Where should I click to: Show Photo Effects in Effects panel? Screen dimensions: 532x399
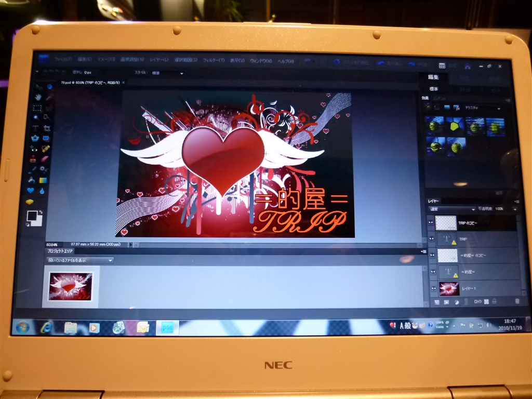click(x=447, y=108)
